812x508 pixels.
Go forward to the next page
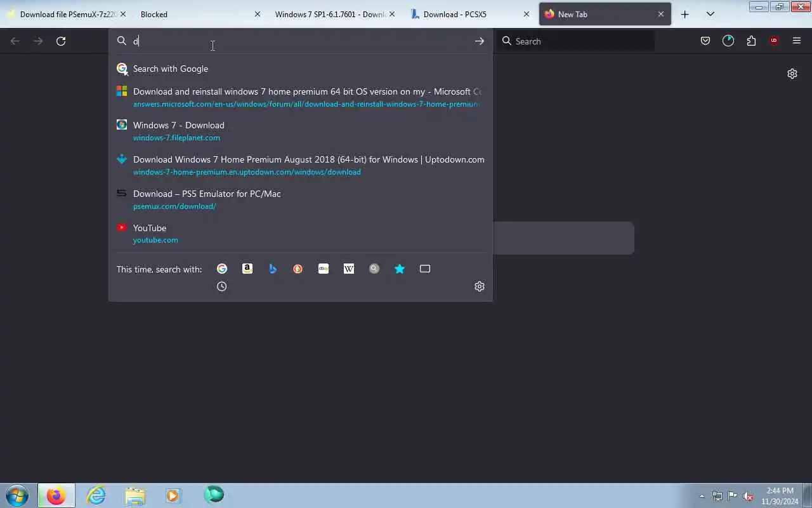pyautogui.click(x=38, y=41)
